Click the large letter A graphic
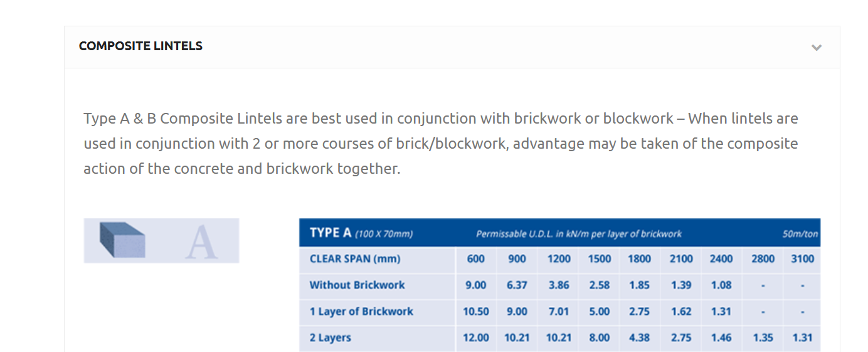The width and height of the screenshot is (868, 352). click(201, 243)
